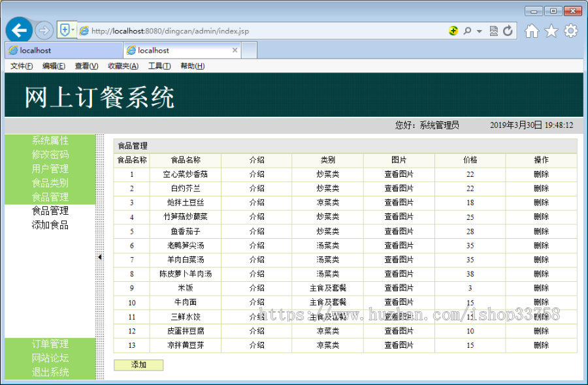Click the refresh icon in the address bar
This screenshot has width=588, height=385.
pyautogui.click(x=508, y=30)
